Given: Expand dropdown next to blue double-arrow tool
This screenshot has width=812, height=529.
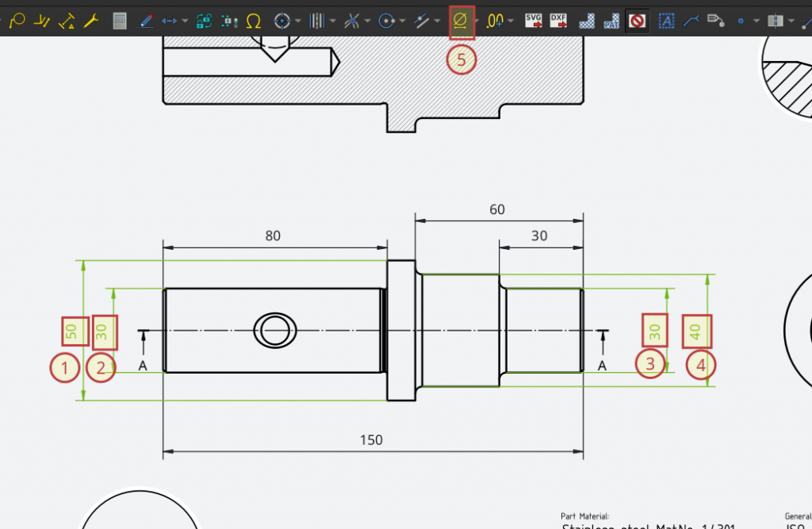Looking at the screenshot, I should point(186,21).
